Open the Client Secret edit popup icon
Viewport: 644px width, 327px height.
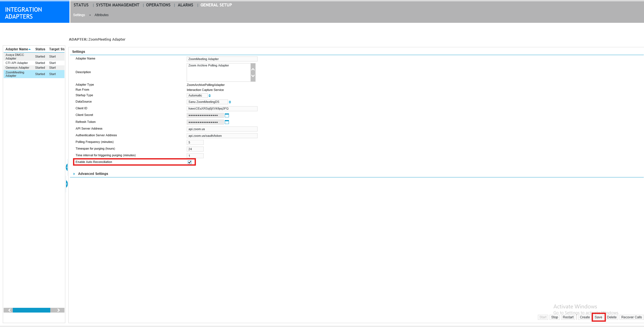tap(227, 115)
